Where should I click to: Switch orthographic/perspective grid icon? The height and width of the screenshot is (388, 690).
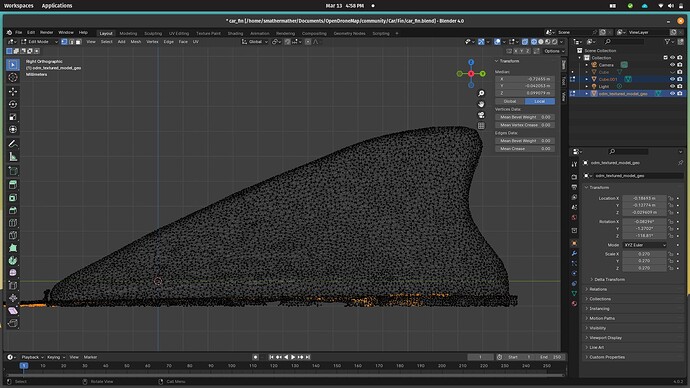tap(481, 126)
